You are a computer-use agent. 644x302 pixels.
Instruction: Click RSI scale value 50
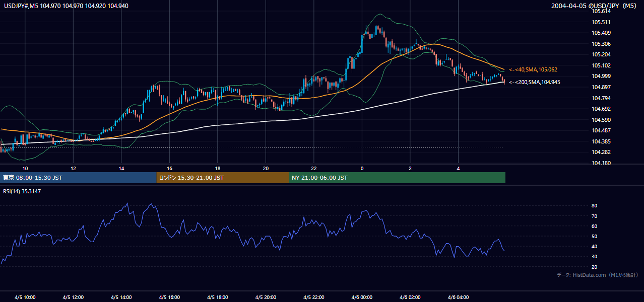(595, 236)
